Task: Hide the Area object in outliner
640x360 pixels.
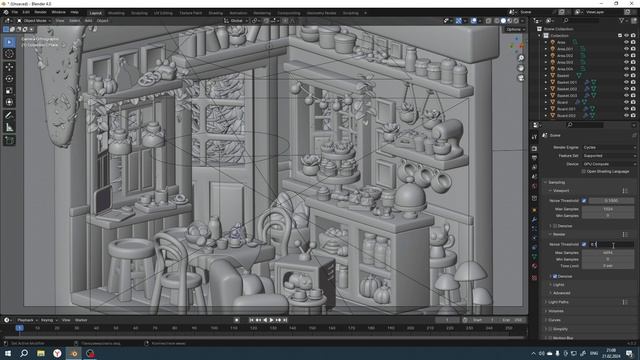Action: [x=627, y=42]
